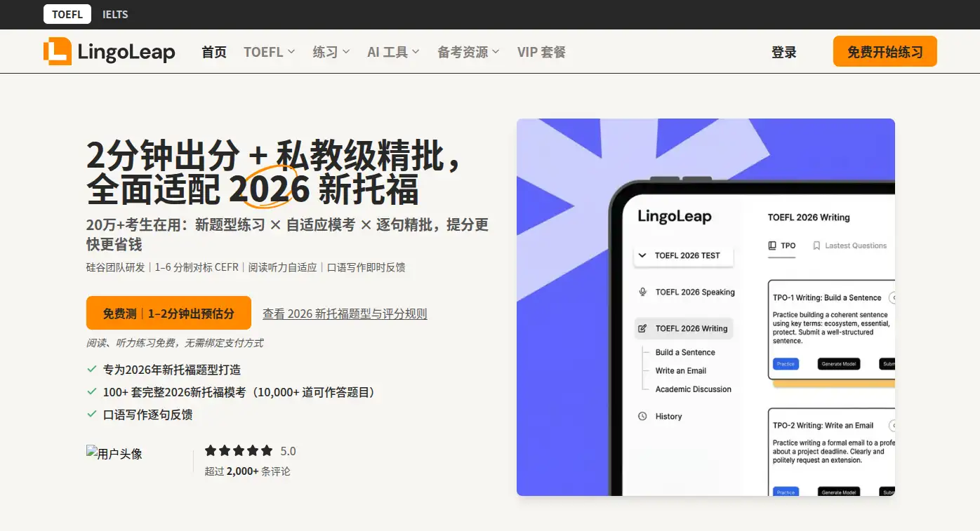
Task: Click the clock icon beside History
Action: click(642, 416)
